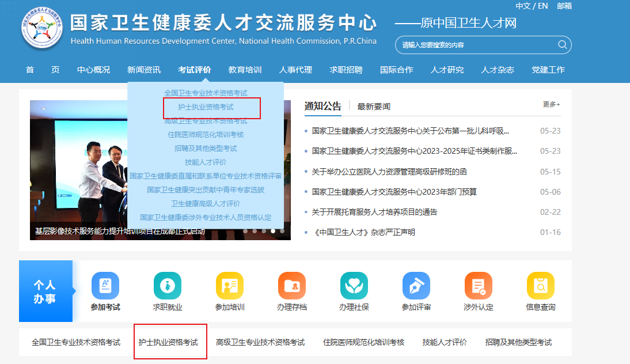Image resolution: width=630 pixels, height=364 pixels.
Task: Select the 参加培训 icon
Action: coord(230,286)
